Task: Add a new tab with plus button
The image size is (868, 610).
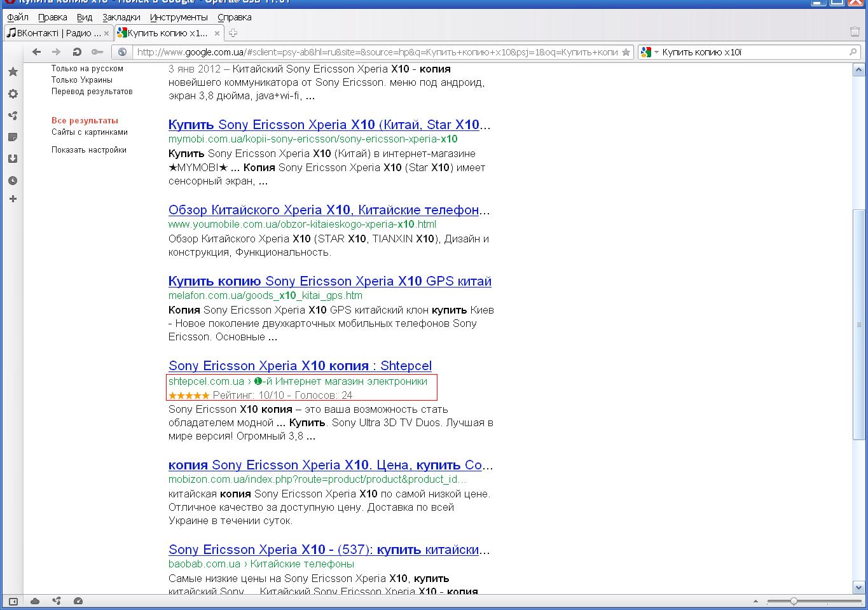Action: (233, 33)
